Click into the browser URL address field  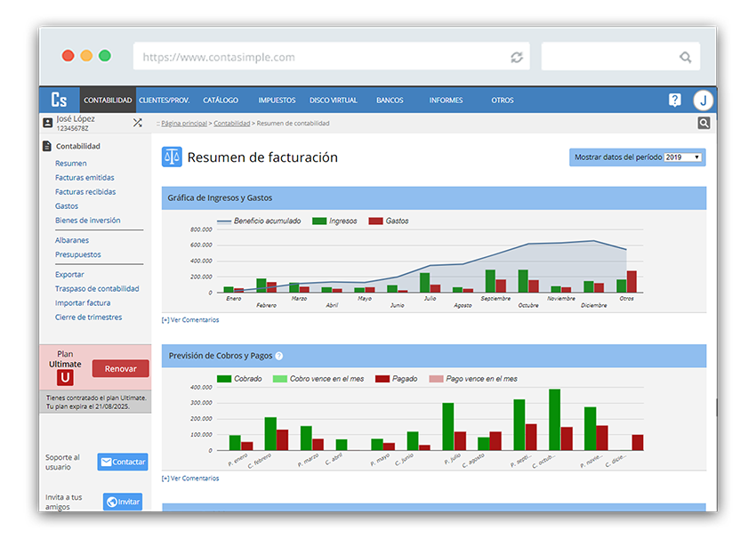320,57
